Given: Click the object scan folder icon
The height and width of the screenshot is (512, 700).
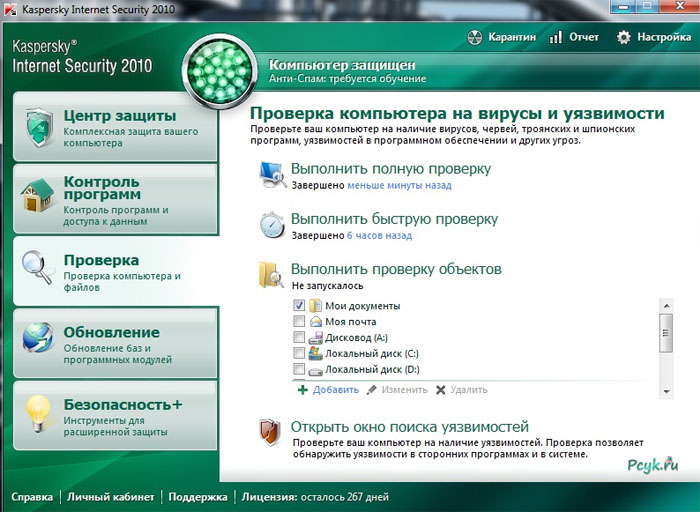Looking at the screenshot, I should (271, 275).
